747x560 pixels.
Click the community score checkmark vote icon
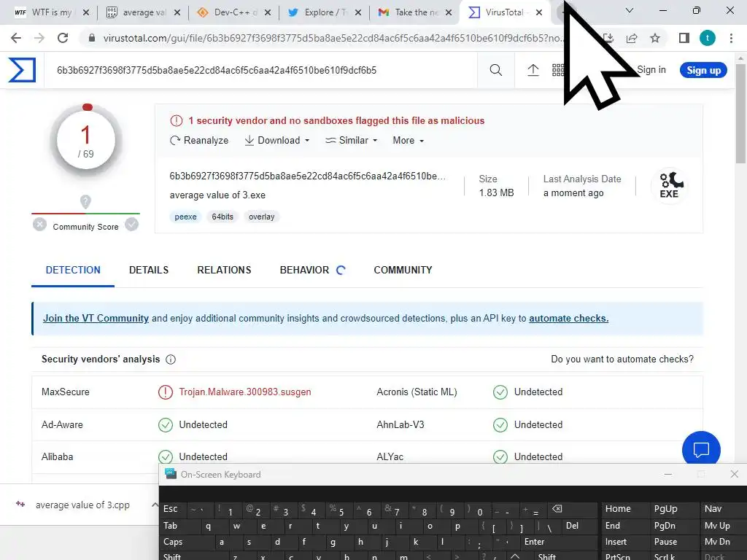coord(132,225)
